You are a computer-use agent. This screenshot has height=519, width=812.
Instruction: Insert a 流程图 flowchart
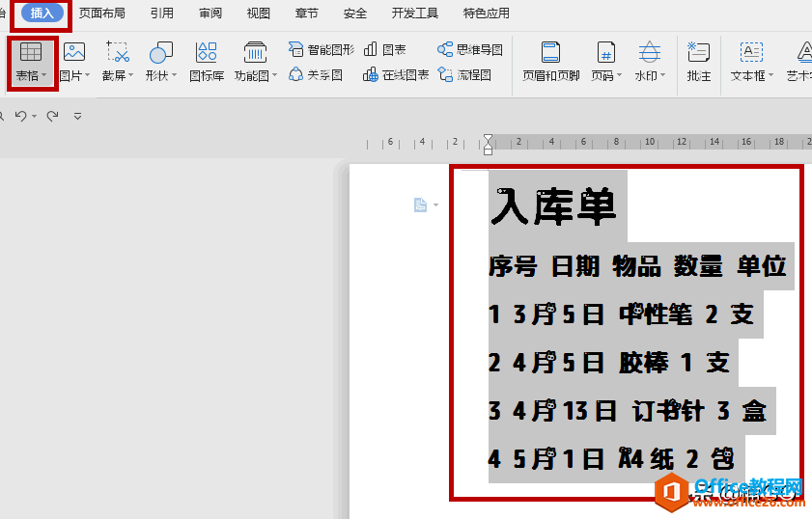(x=464, y=75)
